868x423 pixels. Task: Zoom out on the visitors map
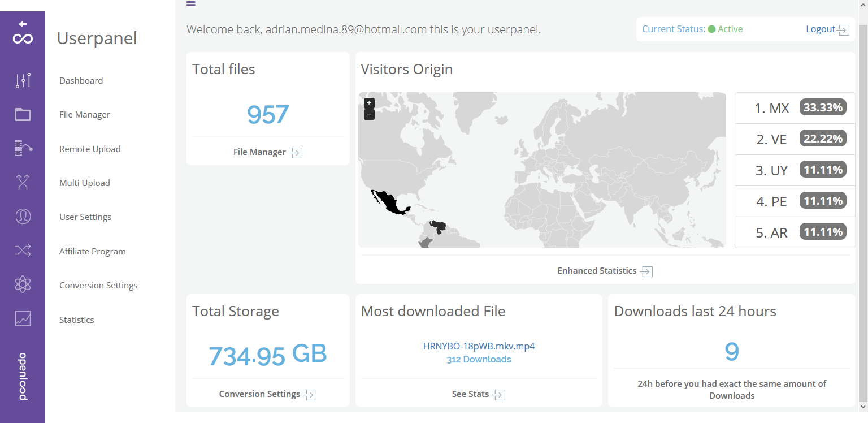point(369,114)
